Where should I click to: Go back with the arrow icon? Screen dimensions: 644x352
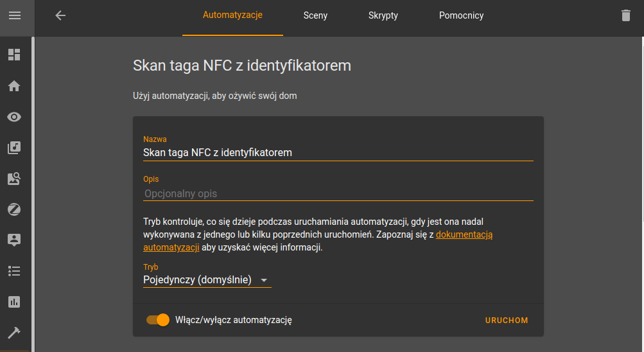[x=60, y=15]
